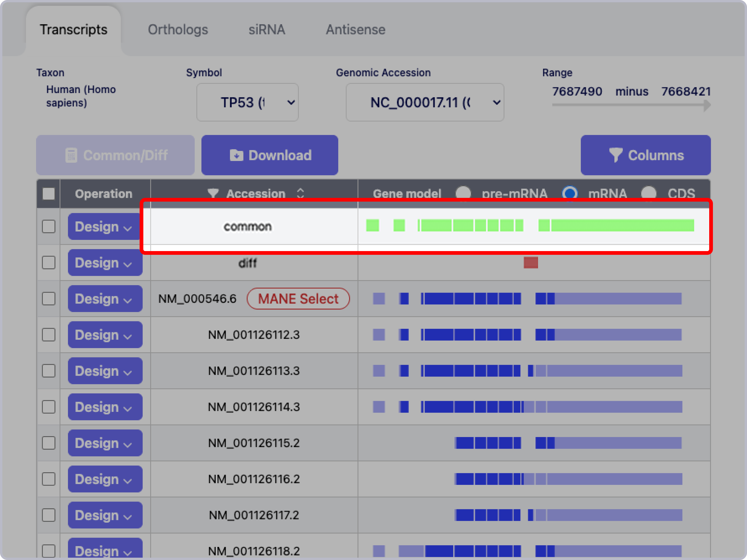Switch to the Orthologs tab
This screenshot has width=747, height=560.
coord(178,30)
